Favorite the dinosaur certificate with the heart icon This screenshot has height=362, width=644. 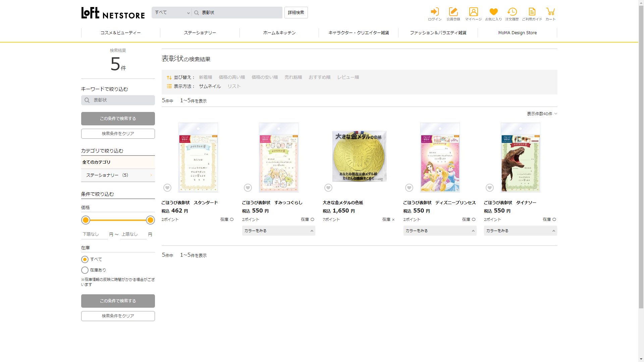[x=490, y=188]
